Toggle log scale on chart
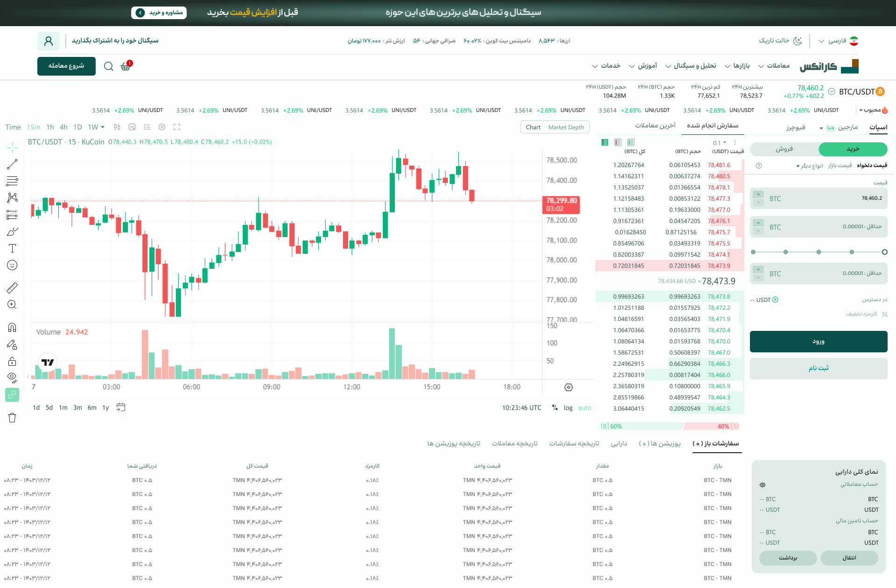Image resolution: width=896 pixels, height=588 pixels. tap(568, 408)
